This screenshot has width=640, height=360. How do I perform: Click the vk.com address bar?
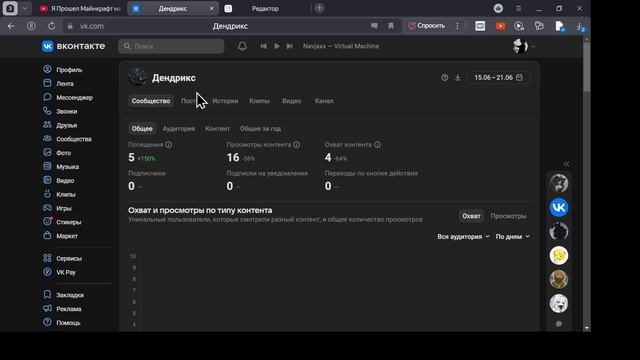coord(92,26)
